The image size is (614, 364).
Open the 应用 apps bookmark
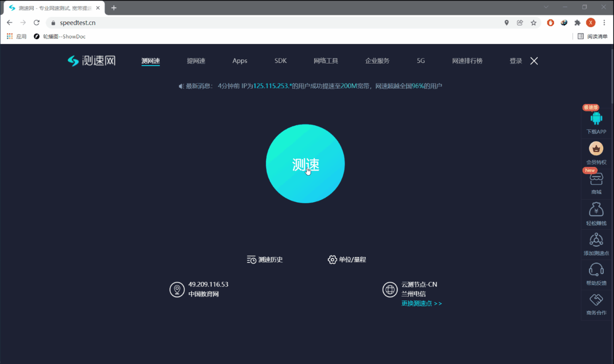(16, 36)
